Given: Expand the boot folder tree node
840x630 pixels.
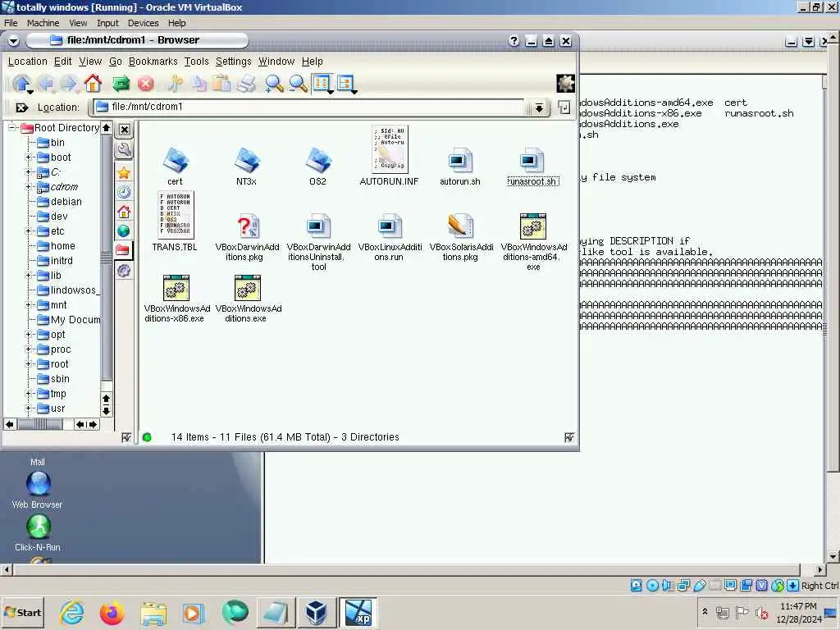Looking at the screenshot, I should click(x=29, y=157).
